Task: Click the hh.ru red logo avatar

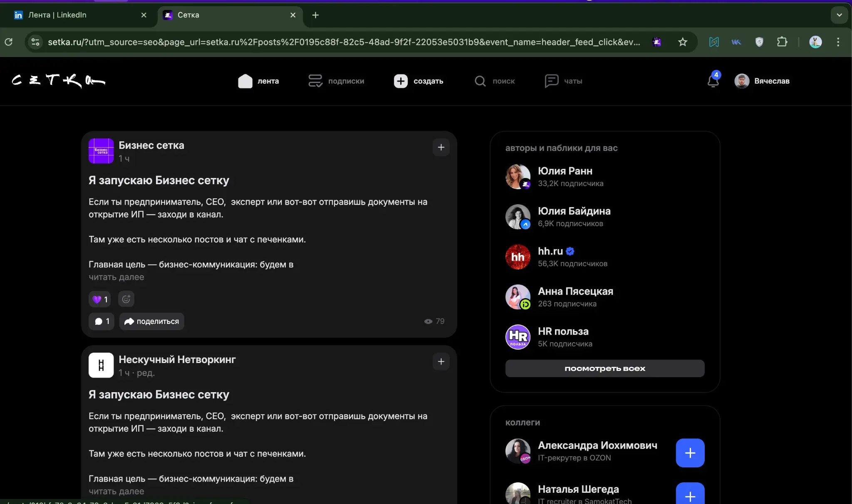Action: 518,257
